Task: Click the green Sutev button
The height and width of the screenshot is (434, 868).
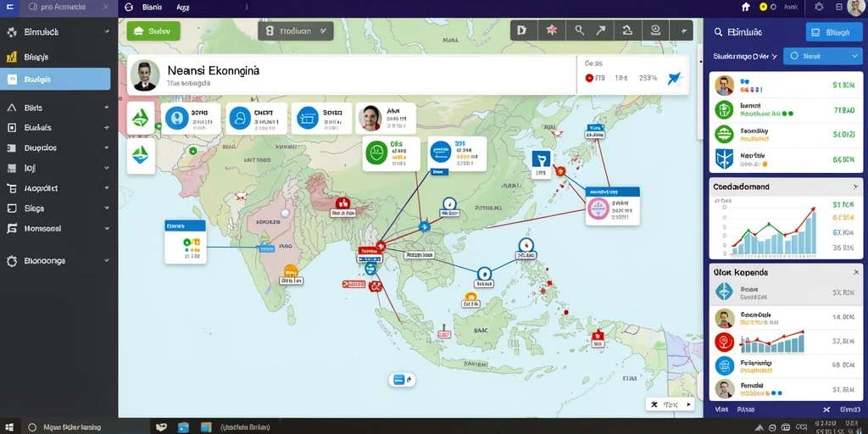Action: pyautogui.click(x=153, y=31)
